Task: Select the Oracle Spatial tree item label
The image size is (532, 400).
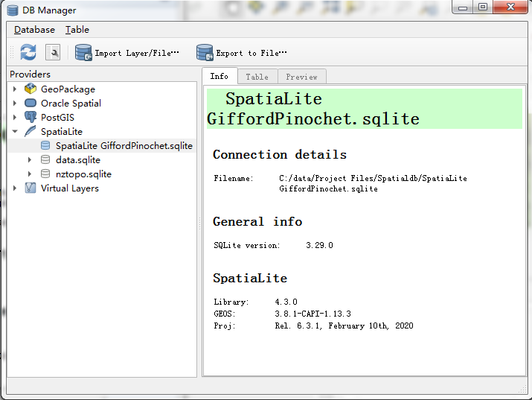Action: coord(71,104)
